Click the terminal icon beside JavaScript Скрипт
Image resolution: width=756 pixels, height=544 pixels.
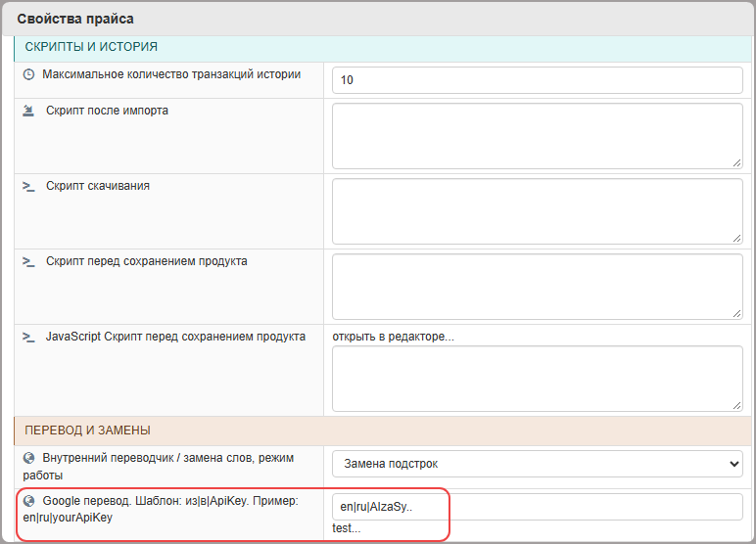[x=29, y=337]
